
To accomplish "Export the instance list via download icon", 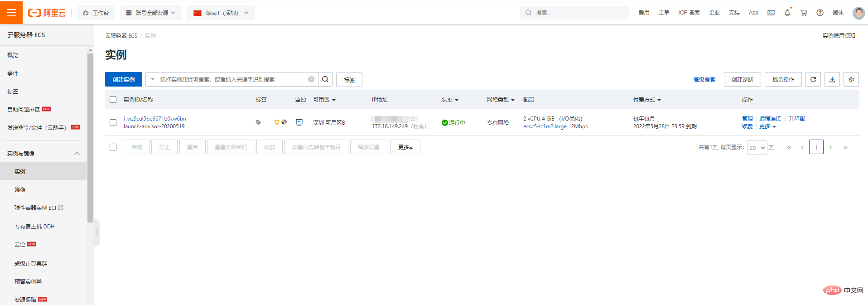I will click(832, 79).
